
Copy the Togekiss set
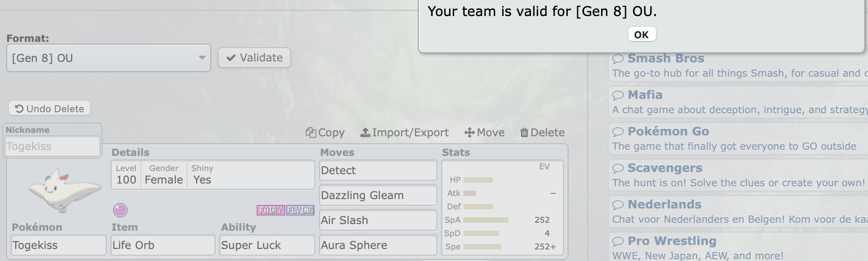pos(325,132)
